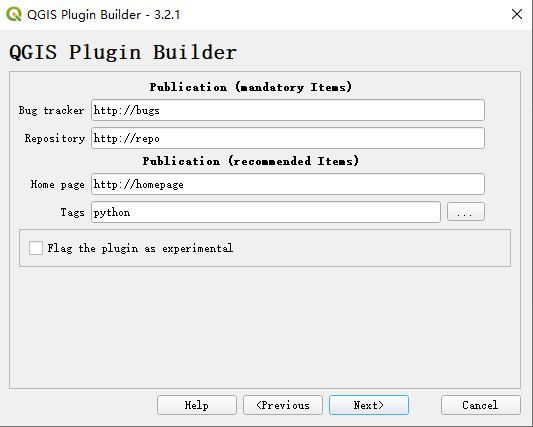Image resolution: width=533 pixels, height=427 pixels.
Task: Open the tag picker with the ellipsis button
Action: 465,212
